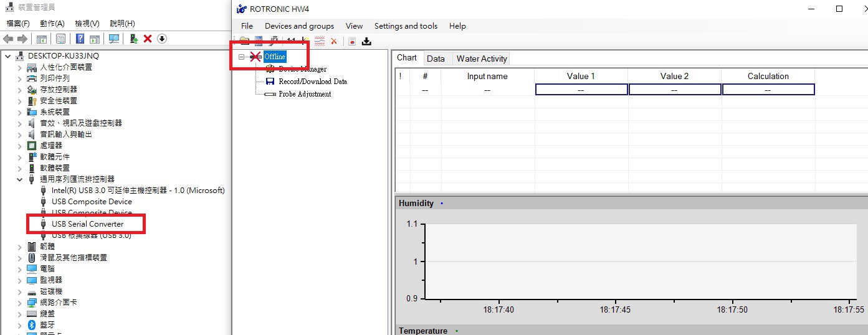
Task: Open the Help menu in HW4
Action: (x=457, y=26)
